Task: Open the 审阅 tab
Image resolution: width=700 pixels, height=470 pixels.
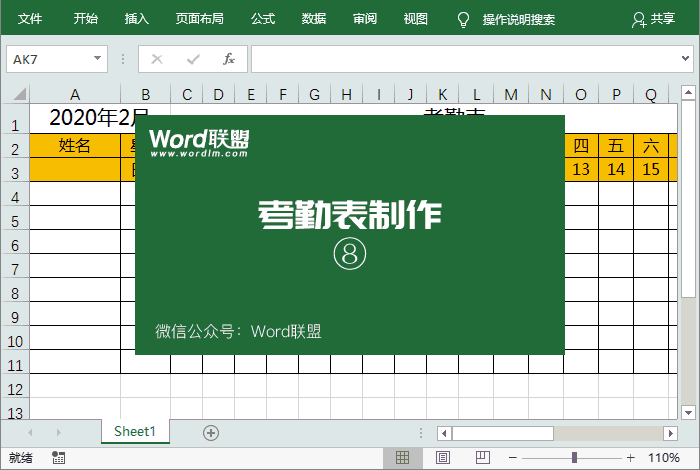Action: click(x=365, y=19)
